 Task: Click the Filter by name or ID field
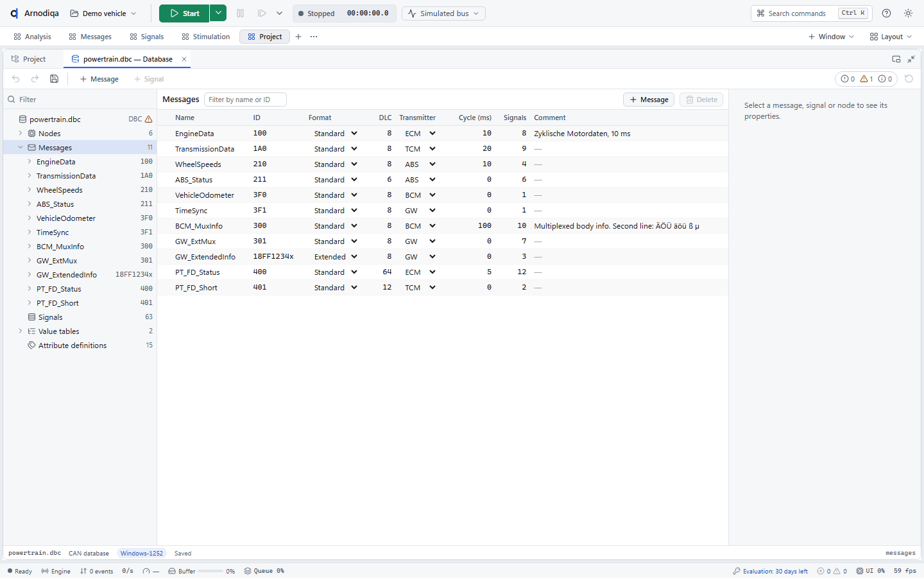pyautogui.click(x=245, y=100)
